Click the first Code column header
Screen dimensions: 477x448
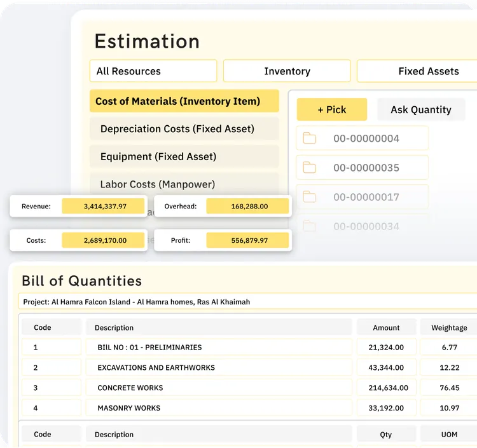tap(52, 327)
